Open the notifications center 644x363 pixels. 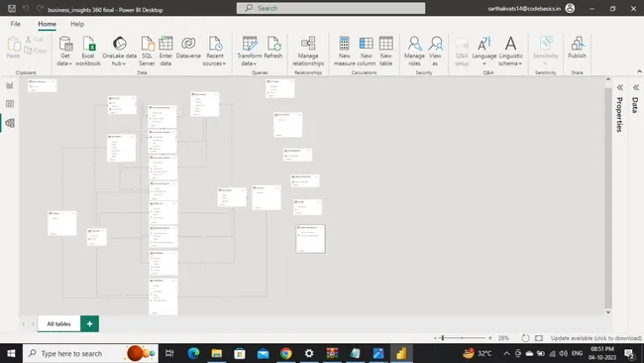tap(629, 353)
